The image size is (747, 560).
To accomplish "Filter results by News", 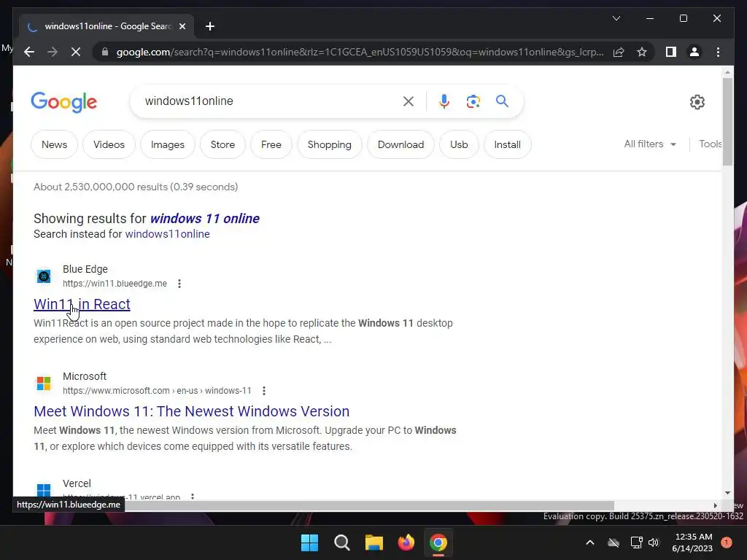I will [x=54, y=144].
